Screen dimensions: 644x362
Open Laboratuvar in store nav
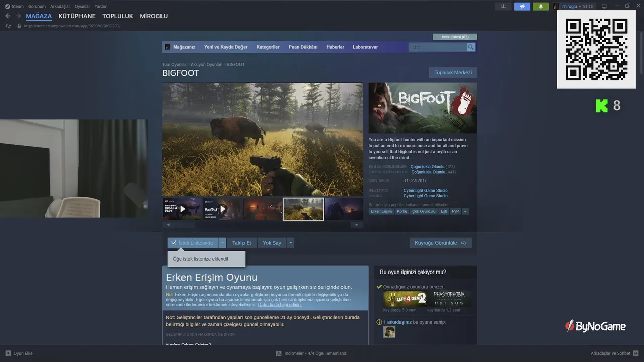[x=365, y=47]
